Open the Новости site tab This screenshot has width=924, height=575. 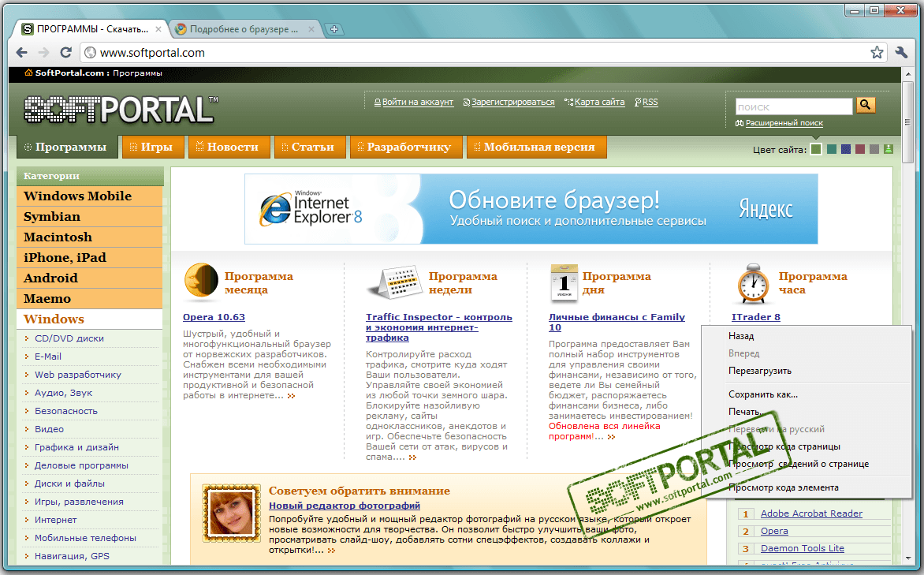tap(229, 147)
